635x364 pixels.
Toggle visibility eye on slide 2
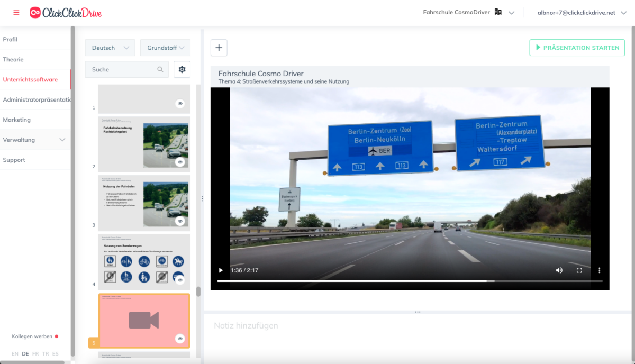click(x=180, y=162)
